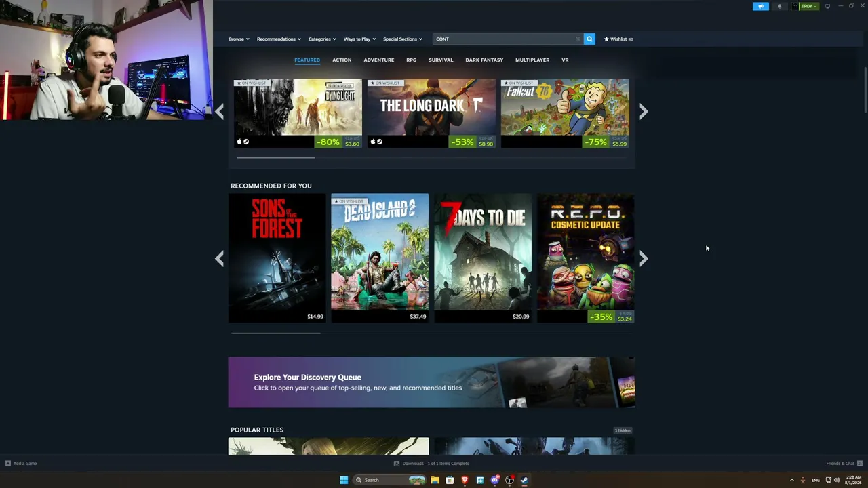This screenshot has width=868, height=488.
Task: Open the TROY account dropdown
Action: 810,6
